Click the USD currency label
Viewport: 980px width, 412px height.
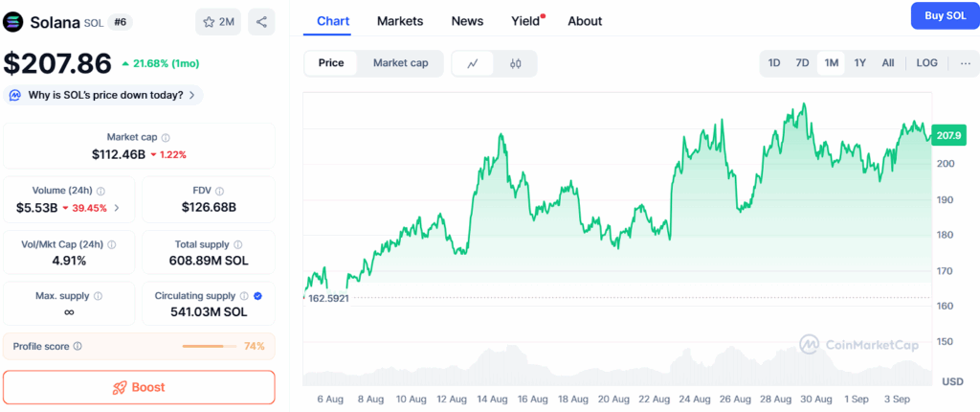point(952,381)
